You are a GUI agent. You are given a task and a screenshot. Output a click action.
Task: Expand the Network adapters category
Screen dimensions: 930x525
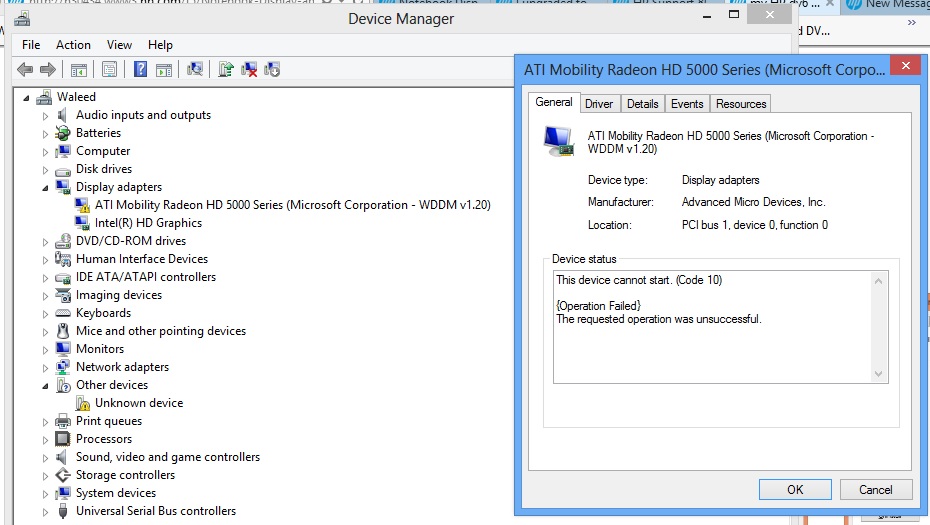point(45,367)
